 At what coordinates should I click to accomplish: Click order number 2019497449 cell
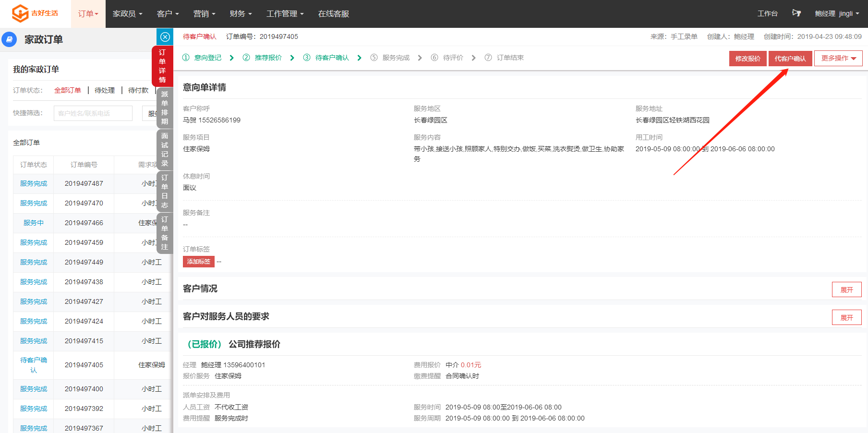tap(84, 262)
